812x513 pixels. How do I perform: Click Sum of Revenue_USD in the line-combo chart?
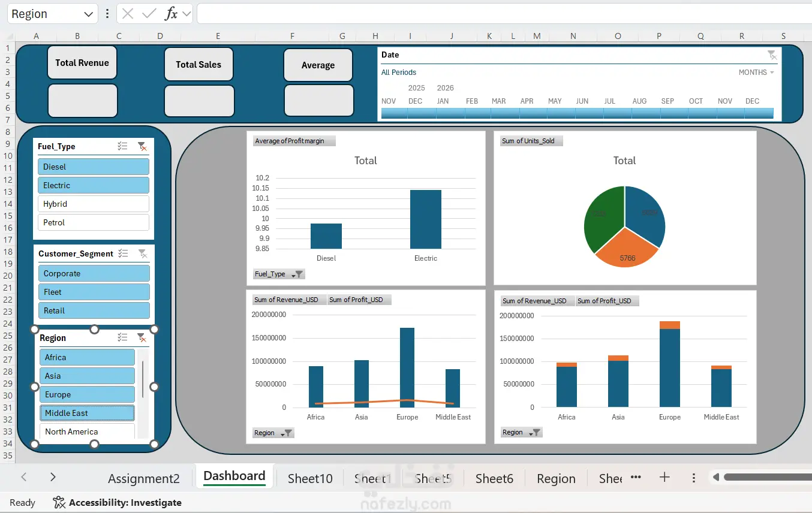(290, 300)
